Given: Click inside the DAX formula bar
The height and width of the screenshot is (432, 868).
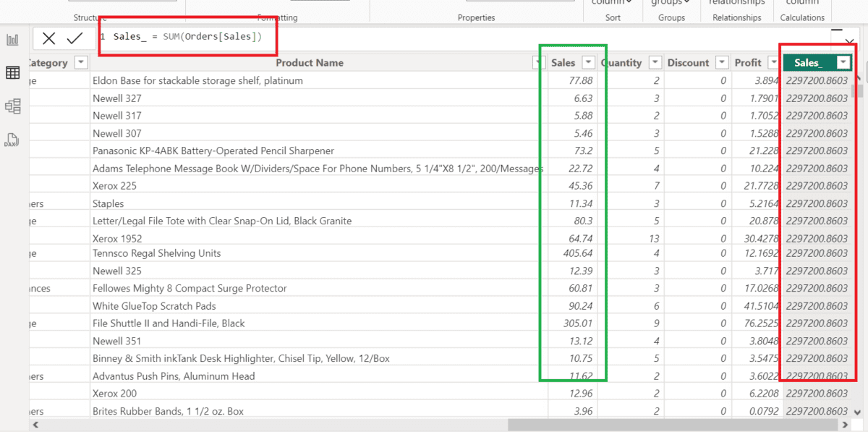Looking at the screenshot, I should [x=187, y=38].
